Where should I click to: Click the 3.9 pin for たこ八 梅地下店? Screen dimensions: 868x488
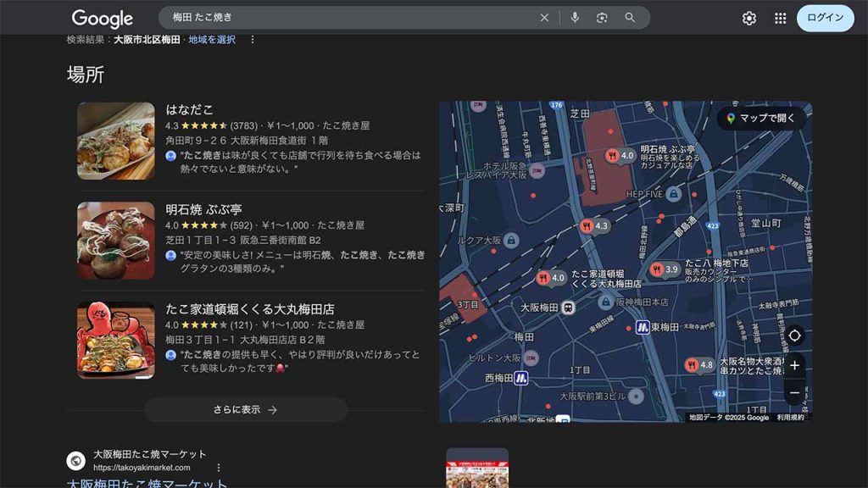click(x=665, y=269)
